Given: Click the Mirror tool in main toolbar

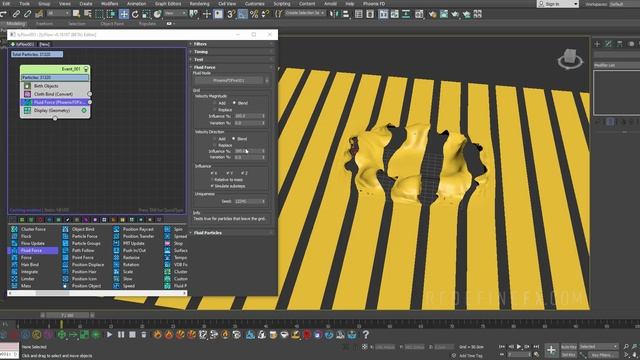Looking at the screenshot, I should point(334,14).
